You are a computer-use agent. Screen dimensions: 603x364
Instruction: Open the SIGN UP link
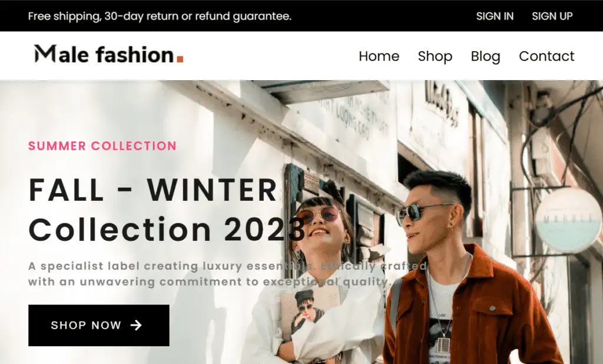552,16
